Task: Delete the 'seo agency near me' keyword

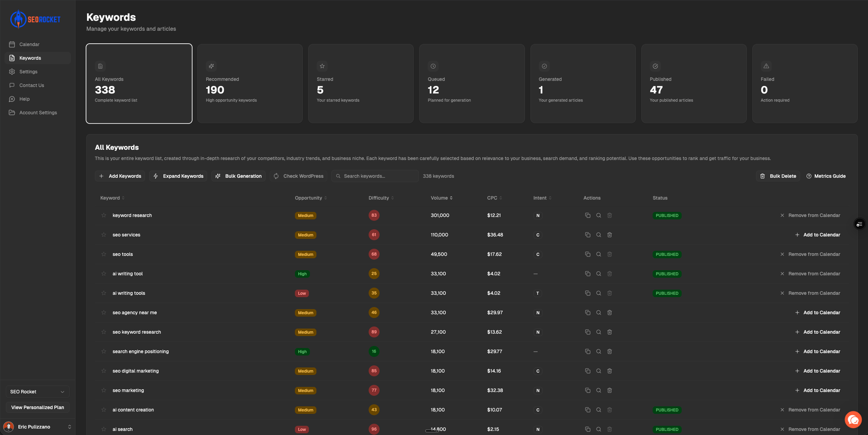Action: pos(609,313)
